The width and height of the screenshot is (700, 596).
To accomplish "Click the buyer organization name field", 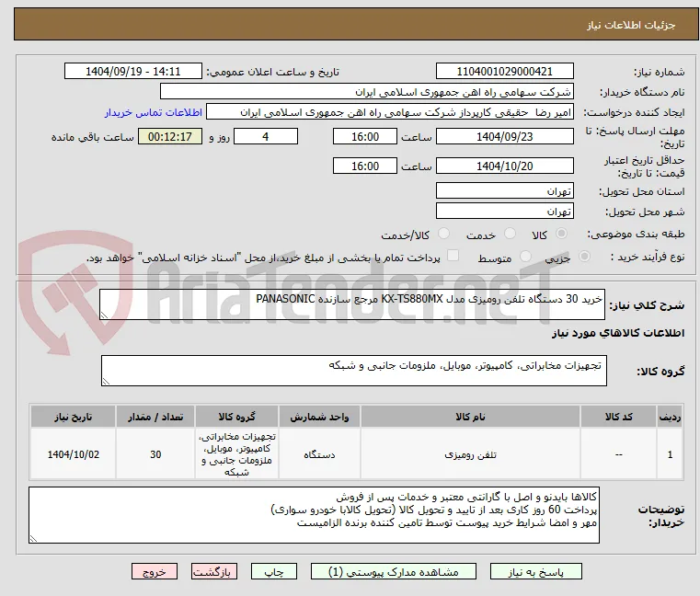I will tap(366, 92).
